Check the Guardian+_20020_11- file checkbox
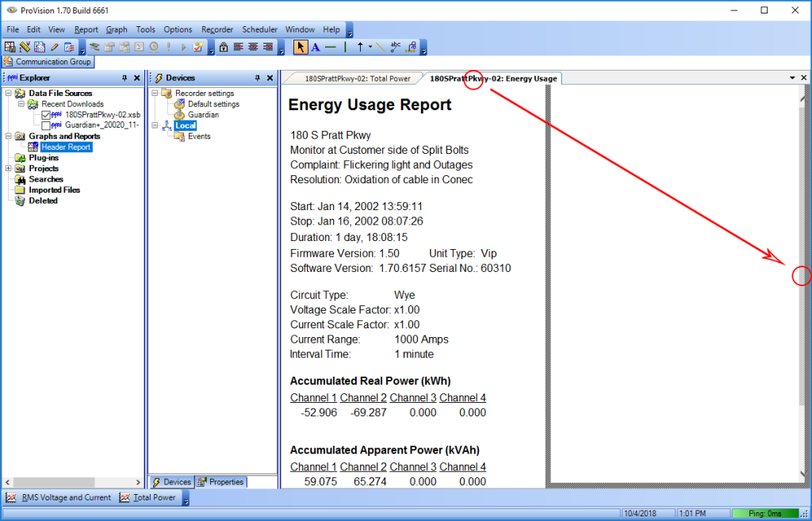 (x=46, y=125)
